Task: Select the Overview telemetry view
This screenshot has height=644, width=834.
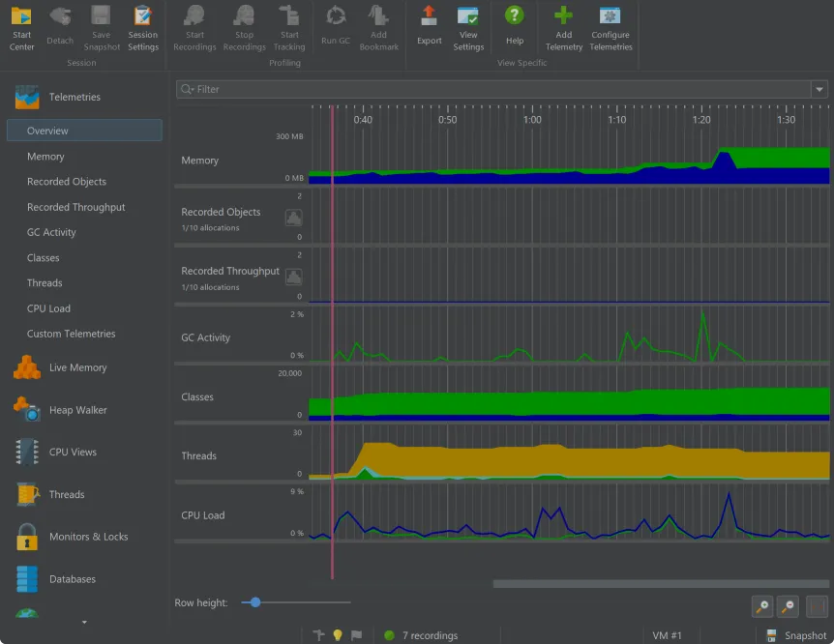Action: pyautogui.click(x=84, y=131)
